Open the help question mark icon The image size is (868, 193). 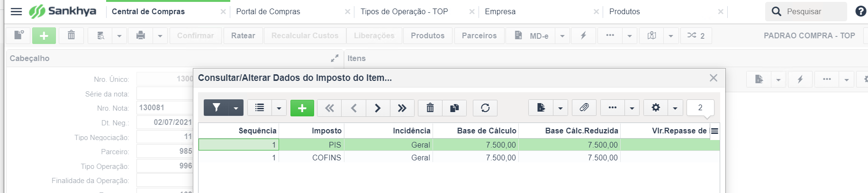[x=860, y=11]
